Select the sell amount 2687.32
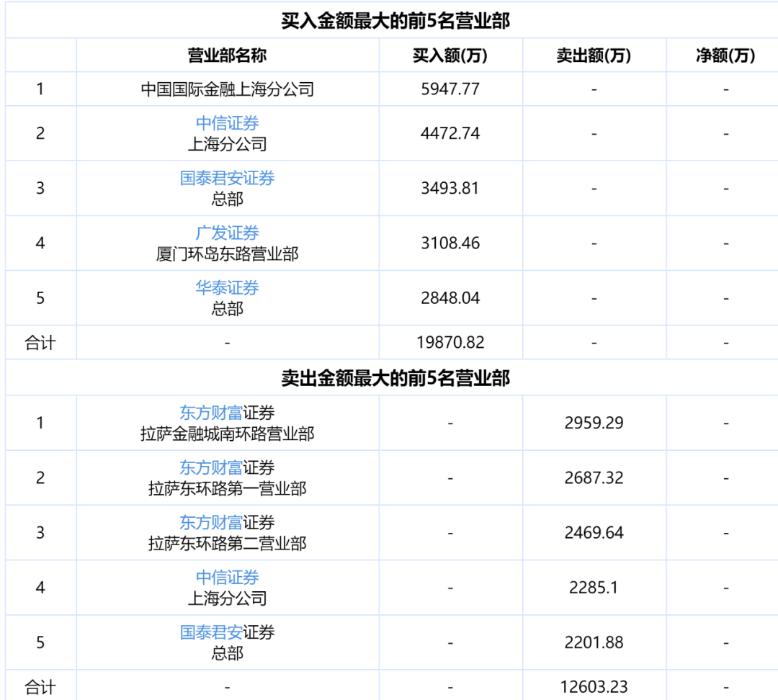The width and height of the screenshot is (778, 700). click(594, 477)
